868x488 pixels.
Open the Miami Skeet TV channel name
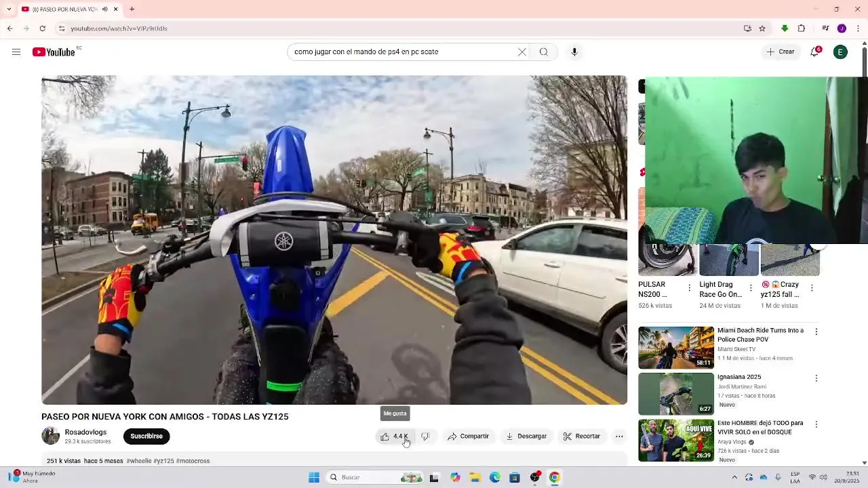[x=736, y=350]
